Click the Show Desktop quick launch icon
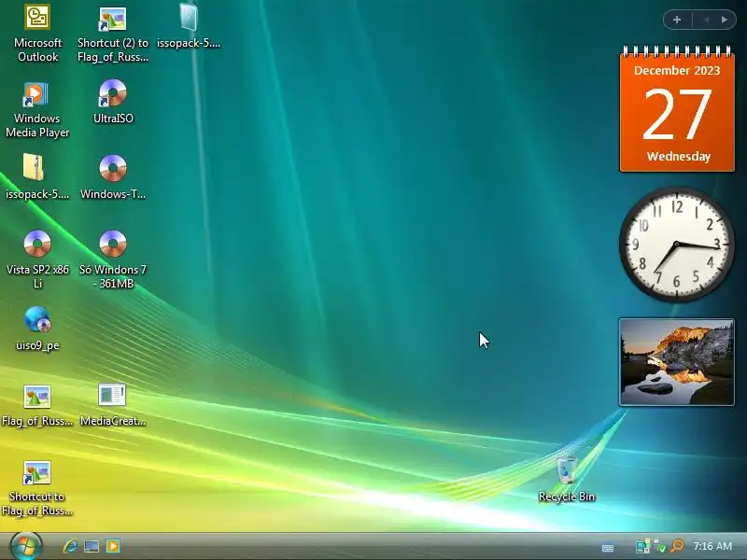Viewport: 747px width, 560px height. click(92, 546)
